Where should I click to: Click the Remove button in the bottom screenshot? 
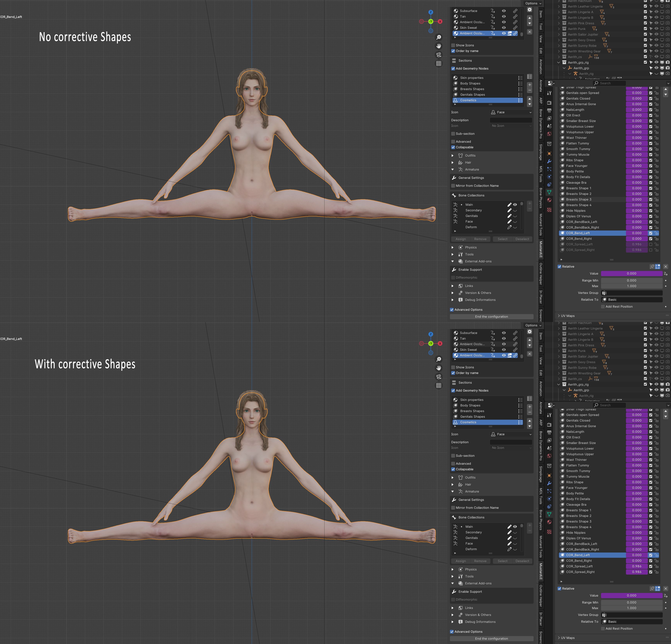480,561
